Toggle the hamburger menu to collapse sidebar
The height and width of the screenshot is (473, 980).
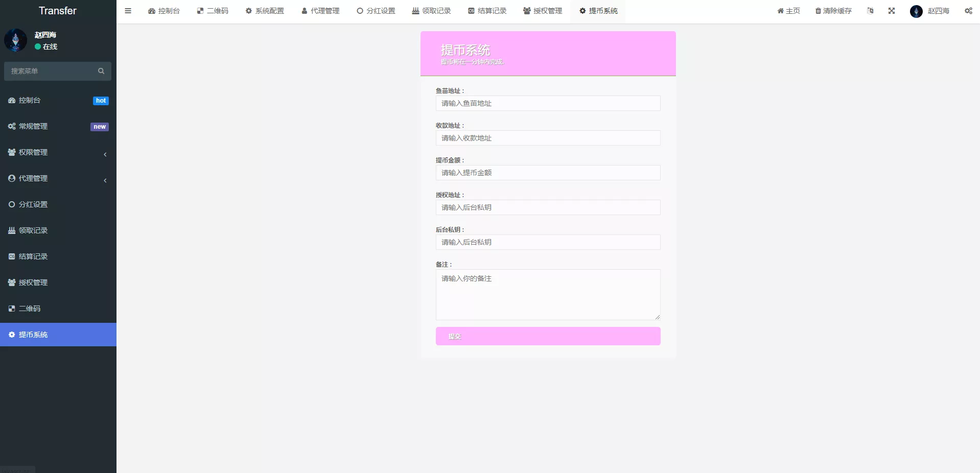click(x=128, y=11)
